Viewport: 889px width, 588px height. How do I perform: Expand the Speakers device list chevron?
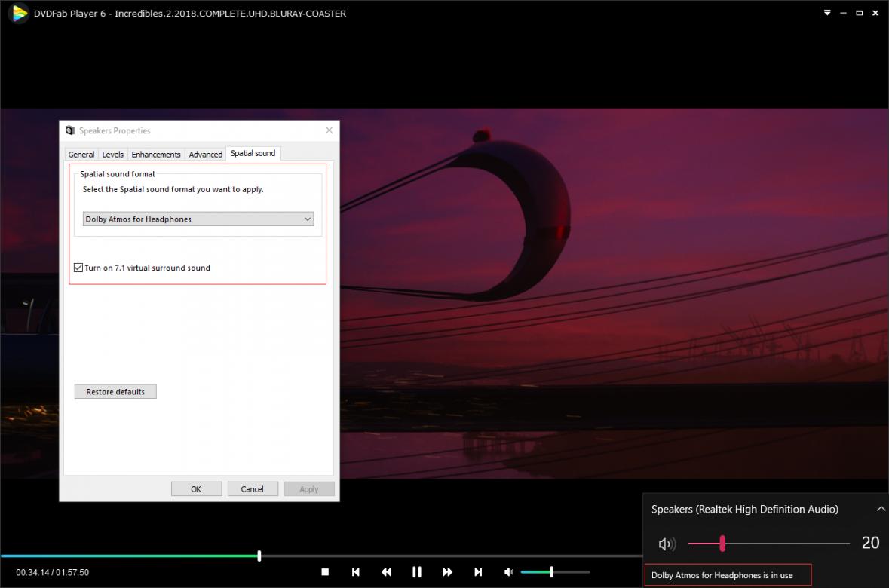pyautogui.click(x=881, y=509)
